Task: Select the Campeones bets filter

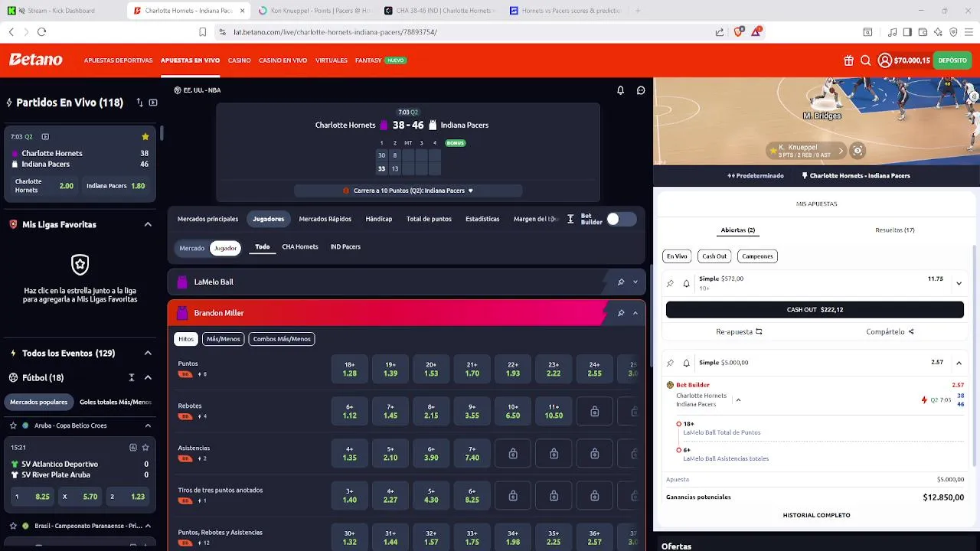Action: [757, 256]
